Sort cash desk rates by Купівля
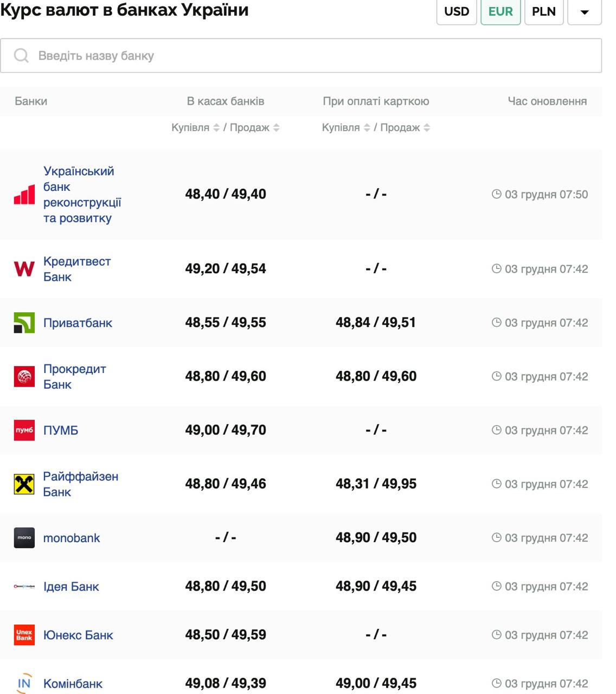Image resolution: width=616 pixels, height=694 pixels. pos(216,127)
